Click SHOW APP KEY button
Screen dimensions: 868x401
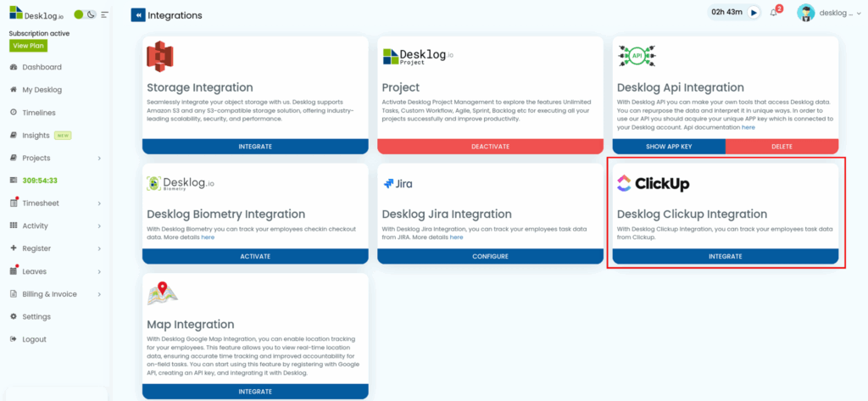(669, 147)
